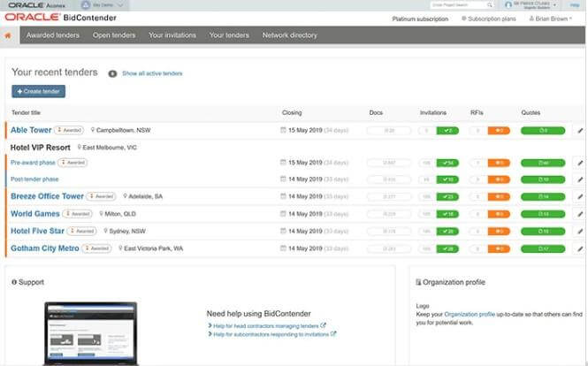Open green accepted invitations badge for Able Tower
588x366 pixels.
[447, 131]
